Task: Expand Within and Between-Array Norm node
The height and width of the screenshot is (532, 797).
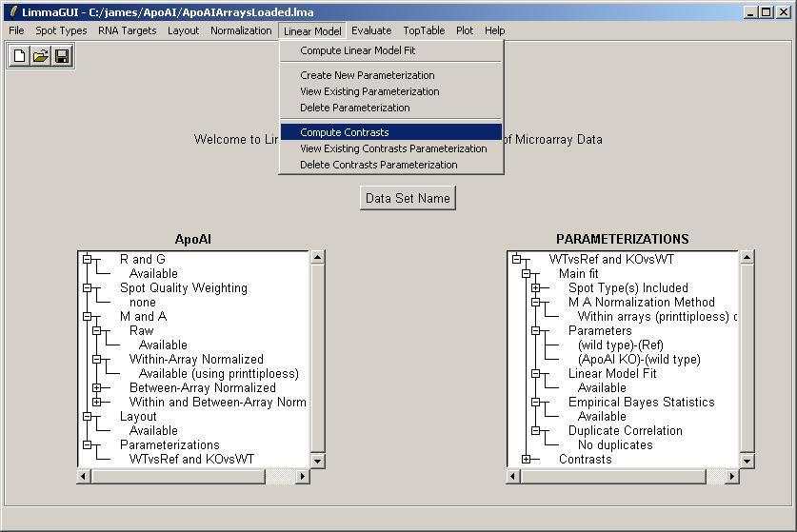Action: pos(97,403)
